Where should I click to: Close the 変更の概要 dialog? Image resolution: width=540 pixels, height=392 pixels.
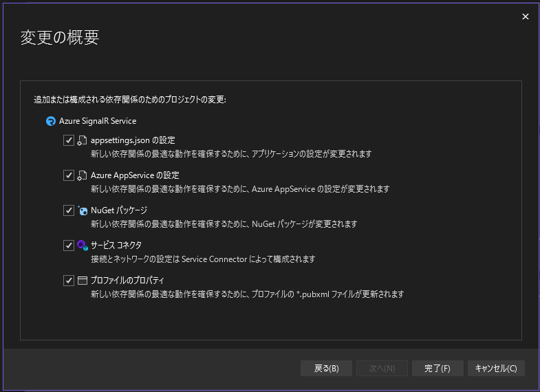point(525,17)
